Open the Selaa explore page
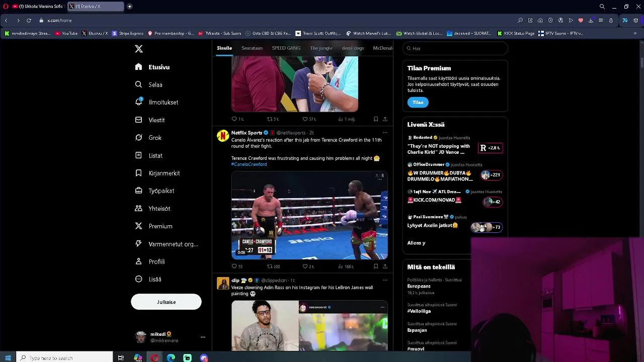 click(149, 84)
